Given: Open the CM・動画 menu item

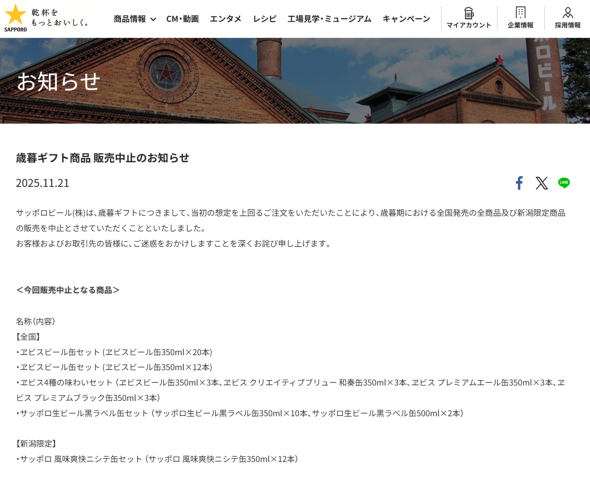Looking at the screenshot, I should click(182, 19).
